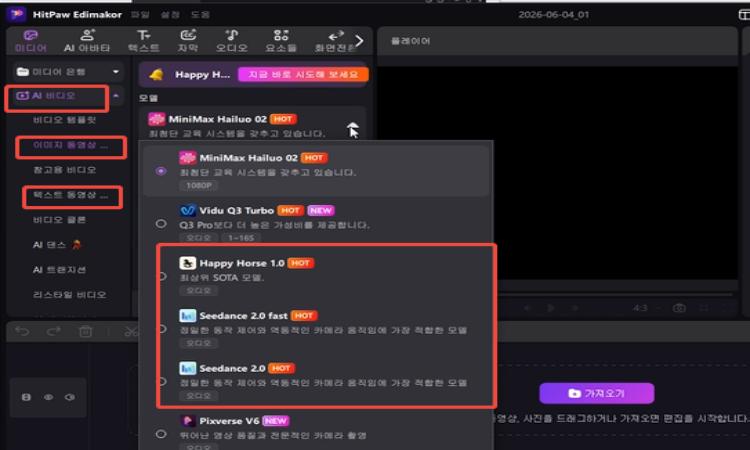Open the AI 아바타 avatar tool
Viewport: 750px width, 450px height.
point(87,41)
